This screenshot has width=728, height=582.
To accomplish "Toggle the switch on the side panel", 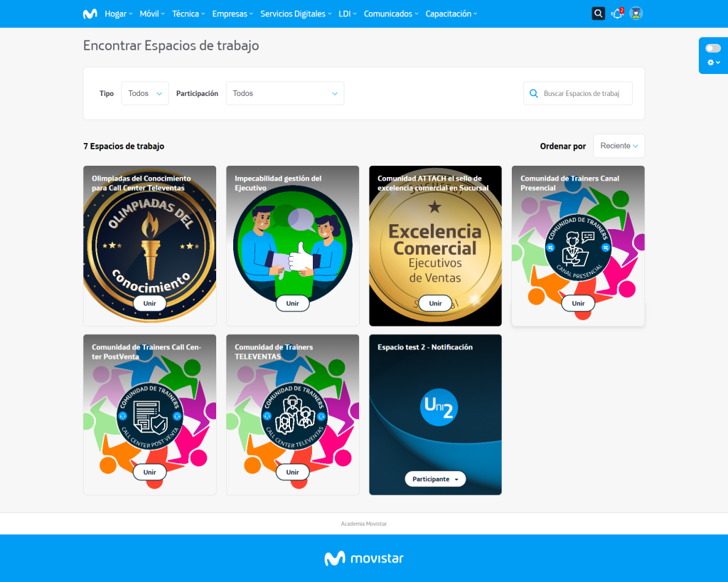I will click(713, 48).
